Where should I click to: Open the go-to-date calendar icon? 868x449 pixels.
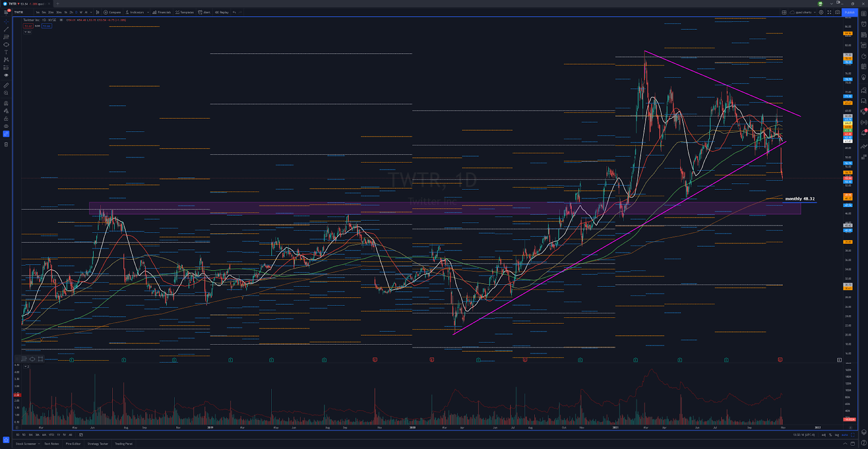[x=81, y=434]
